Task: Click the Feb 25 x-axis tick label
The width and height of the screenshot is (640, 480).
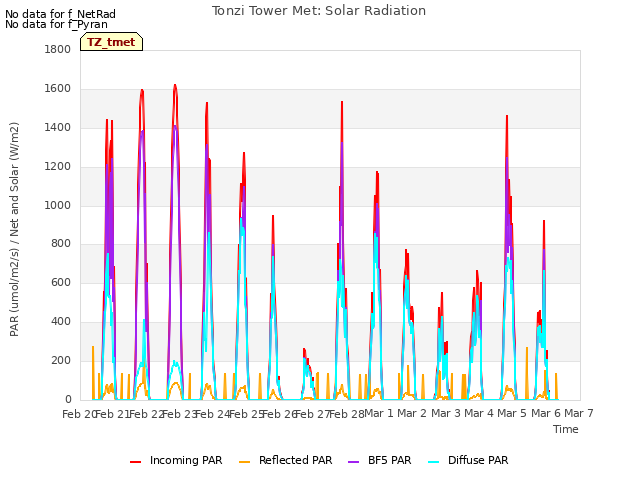Action: 246,414
